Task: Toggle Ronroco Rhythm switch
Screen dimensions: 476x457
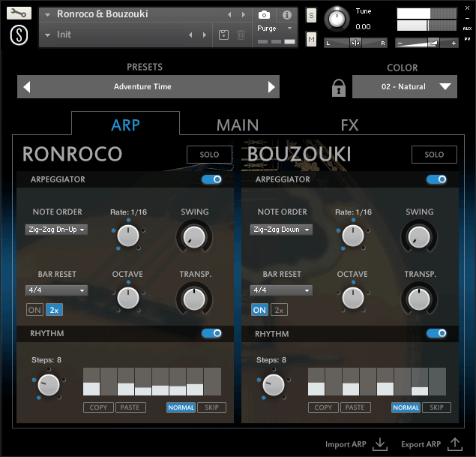Action: (211, 333)
